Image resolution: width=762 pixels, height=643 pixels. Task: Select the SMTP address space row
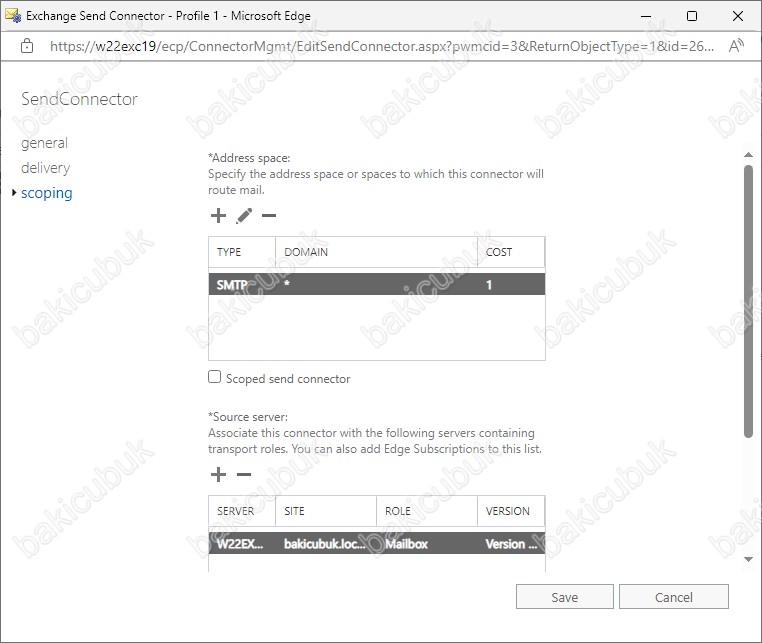tap(377, 284)
